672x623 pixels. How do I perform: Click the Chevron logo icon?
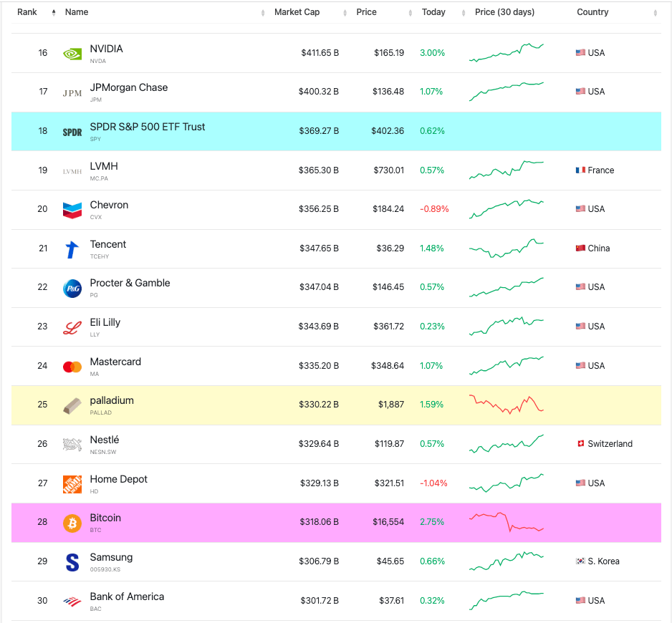tap(72, 210)
